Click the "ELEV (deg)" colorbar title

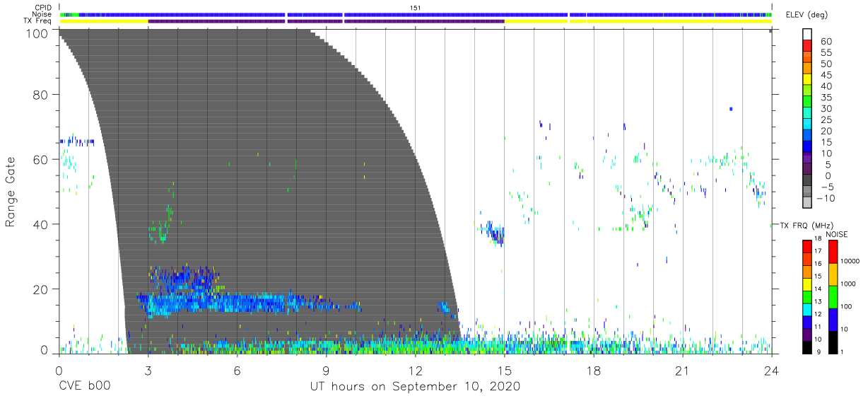[x=806, y=14]
